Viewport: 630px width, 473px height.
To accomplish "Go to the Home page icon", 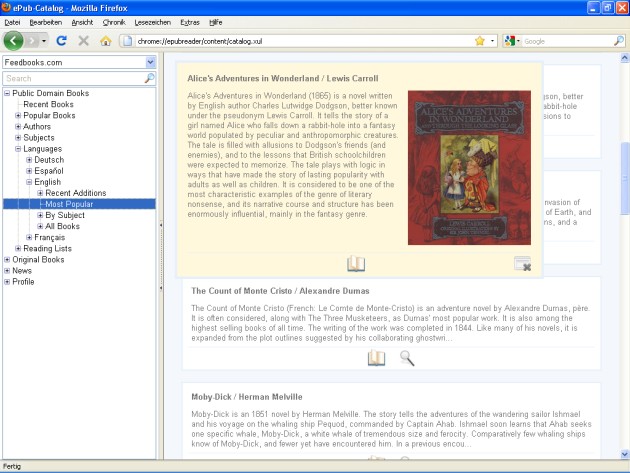I will (106, 41).
